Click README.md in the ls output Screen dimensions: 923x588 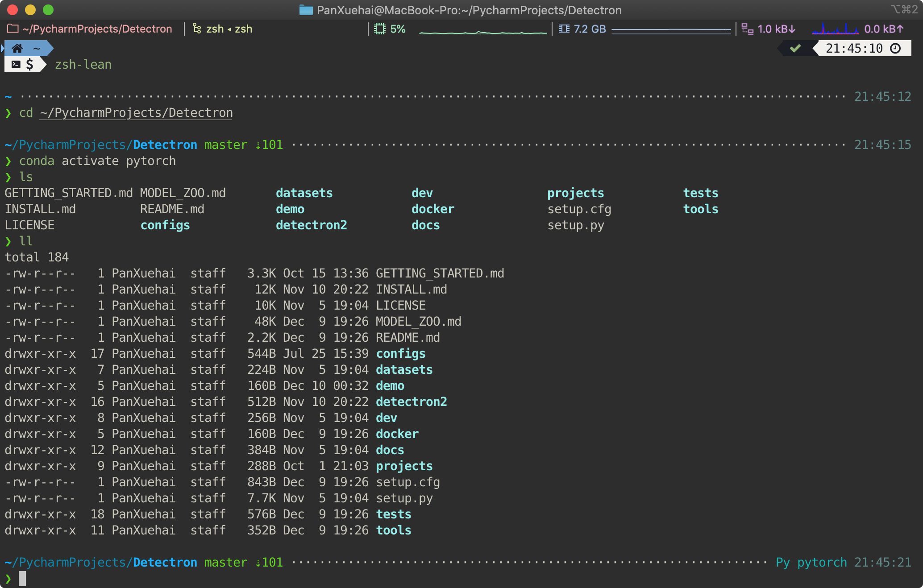(x=172, y=209)
